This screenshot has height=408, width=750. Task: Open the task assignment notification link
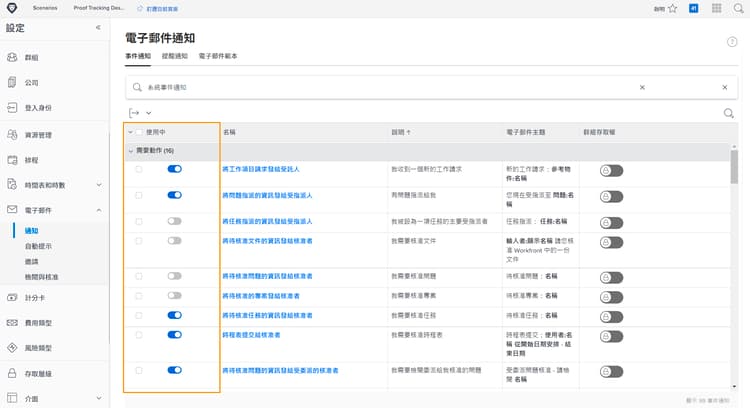(267, 221)
